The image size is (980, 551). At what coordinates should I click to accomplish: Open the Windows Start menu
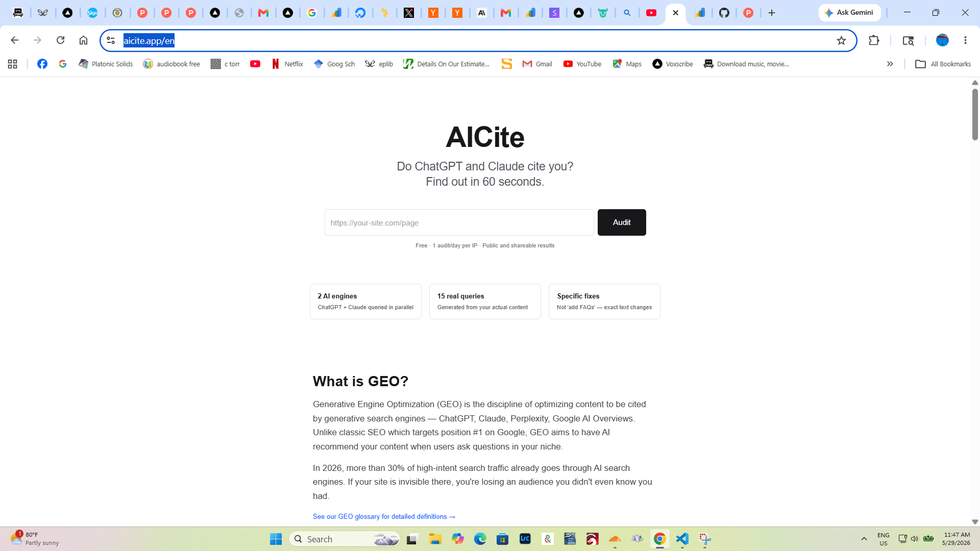[x=276, y=539]
